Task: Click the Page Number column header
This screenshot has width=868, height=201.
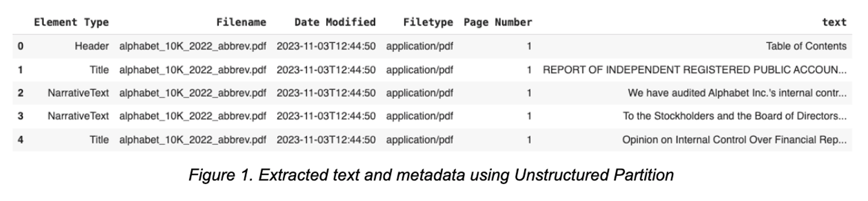Action: (498, 22)
